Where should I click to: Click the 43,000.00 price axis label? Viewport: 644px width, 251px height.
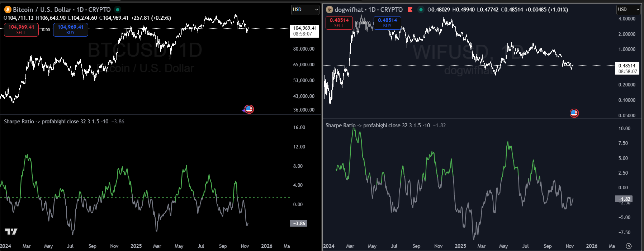[x=304, y=96]
